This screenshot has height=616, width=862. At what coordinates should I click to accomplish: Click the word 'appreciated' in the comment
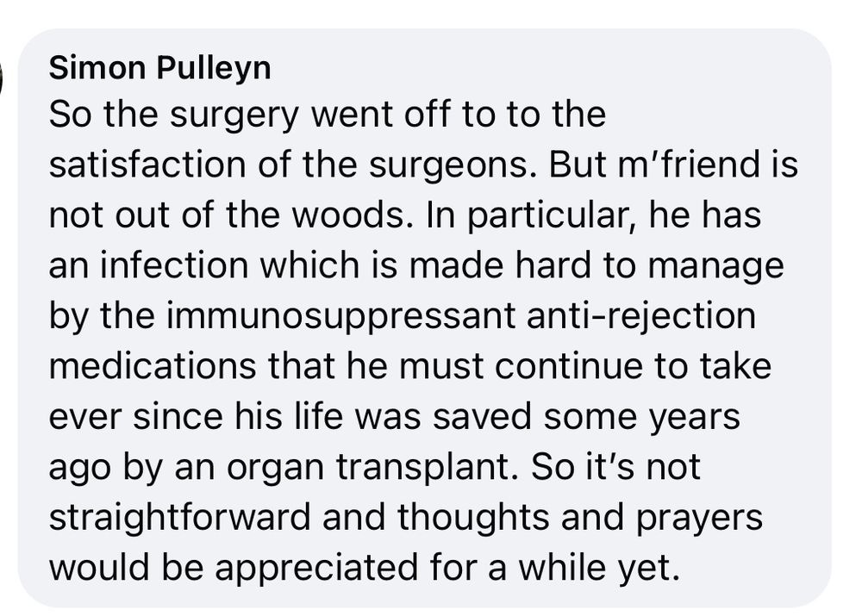tap(316, 569)
